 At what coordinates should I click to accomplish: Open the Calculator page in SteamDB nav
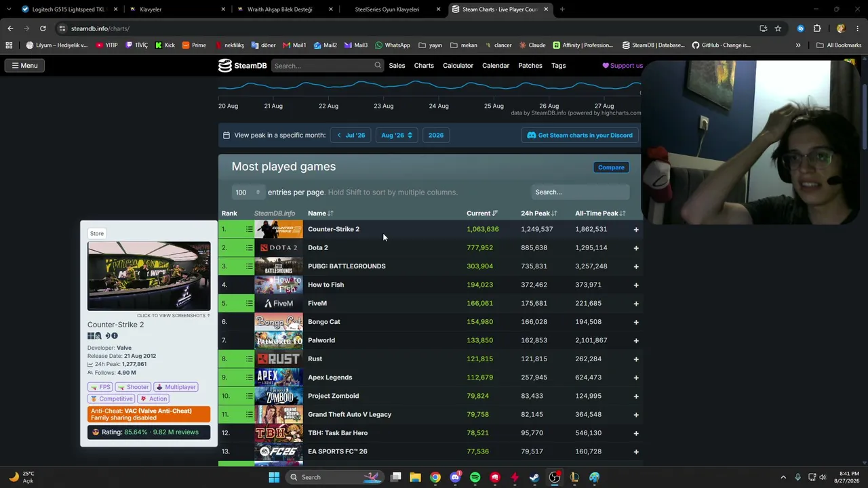458,66
